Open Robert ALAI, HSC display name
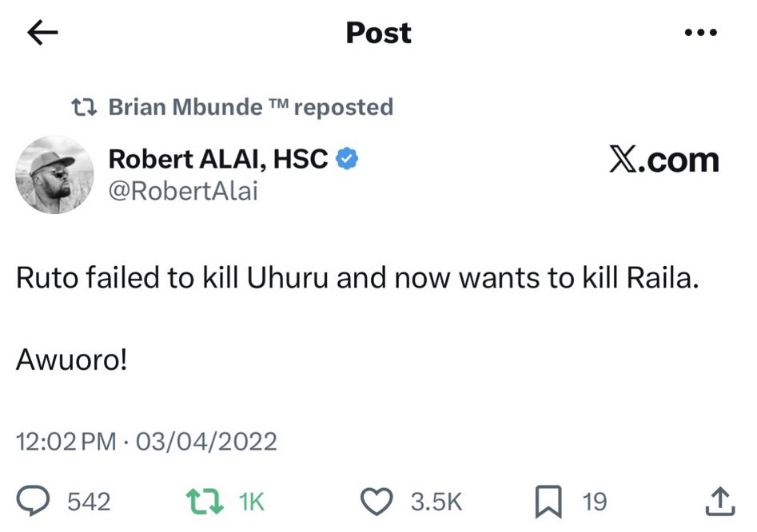The image size is (757, 532). tap(218, 159)
